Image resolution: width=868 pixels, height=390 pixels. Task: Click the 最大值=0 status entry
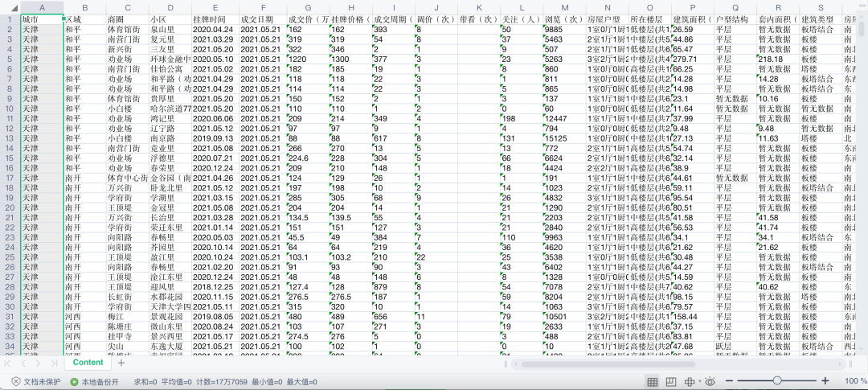(x=301, y=382)
